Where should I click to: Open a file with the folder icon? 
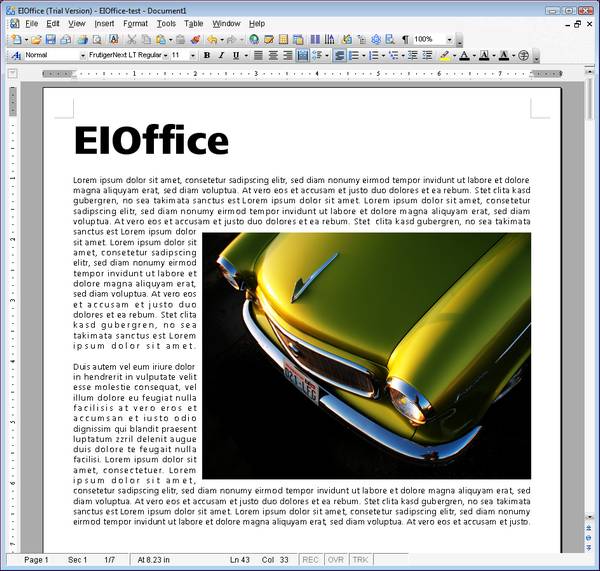click(36, 39)
